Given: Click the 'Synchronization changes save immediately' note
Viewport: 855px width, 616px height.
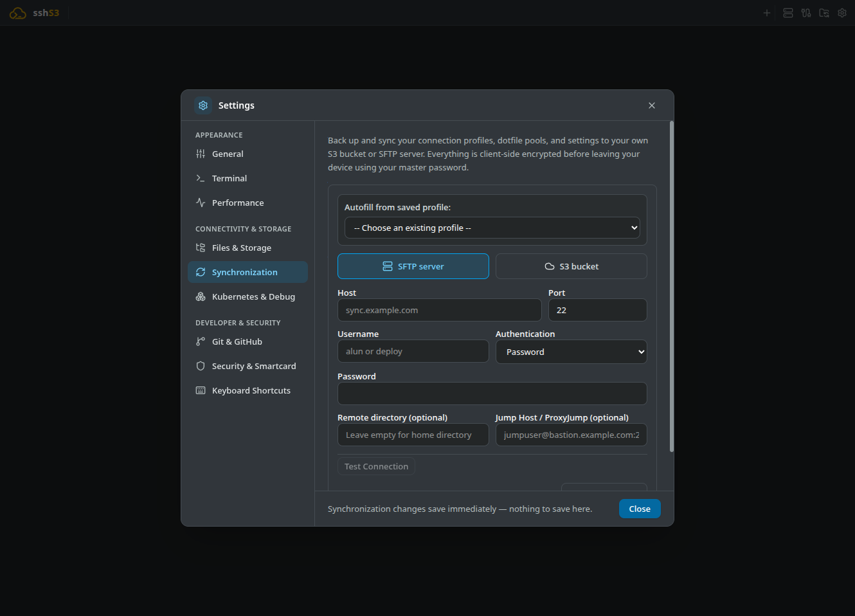Looking at the screenshot, I should tap(460, 509).
